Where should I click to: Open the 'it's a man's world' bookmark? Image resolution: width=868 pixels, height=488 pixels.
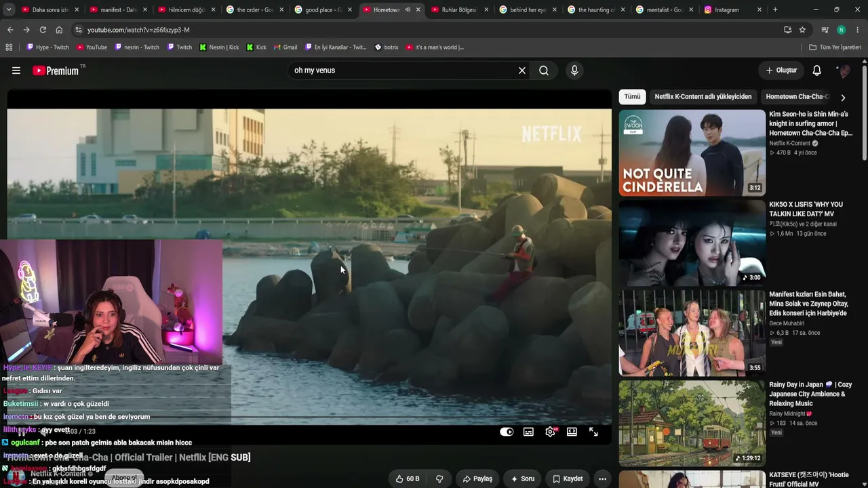click(x=435, y=47)
